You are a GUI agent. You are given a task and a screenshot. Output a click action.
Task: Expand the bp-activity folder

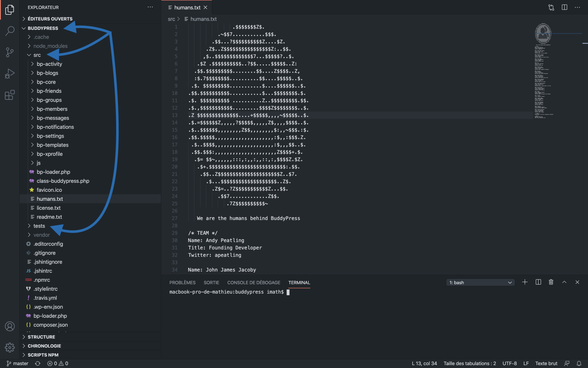coord(49,64)
